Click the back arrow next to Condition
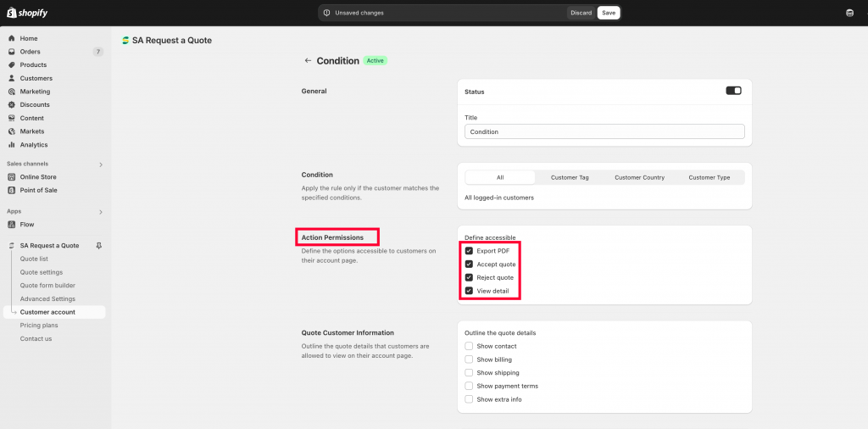The width and height of the screenshot is (868, 429). click(308, 60)
